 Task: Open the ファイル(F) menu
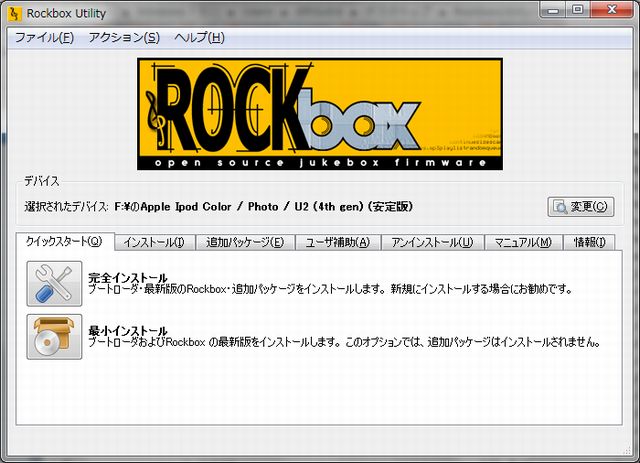(44, 38)
